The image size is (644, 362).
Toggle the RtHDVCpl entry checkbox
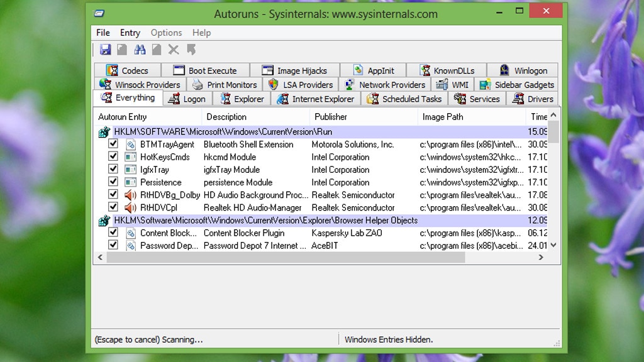(x=113, y=207)
